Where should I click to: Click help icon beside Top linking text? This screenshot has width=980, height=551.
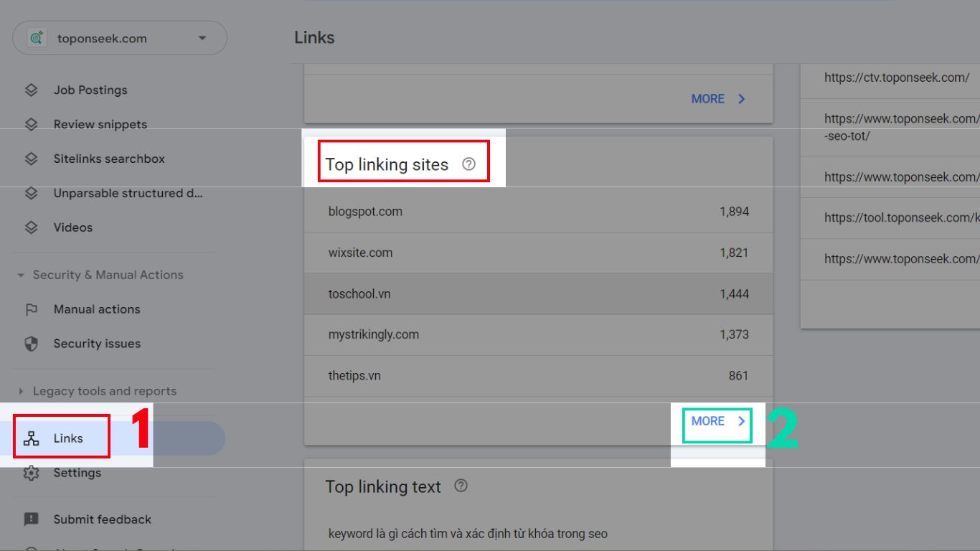[461, 486]
